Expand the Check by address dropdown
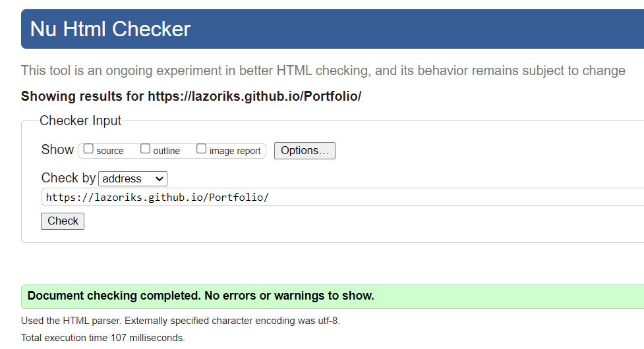The width and height of the screenshot is (644, 349). coord(132,179)
